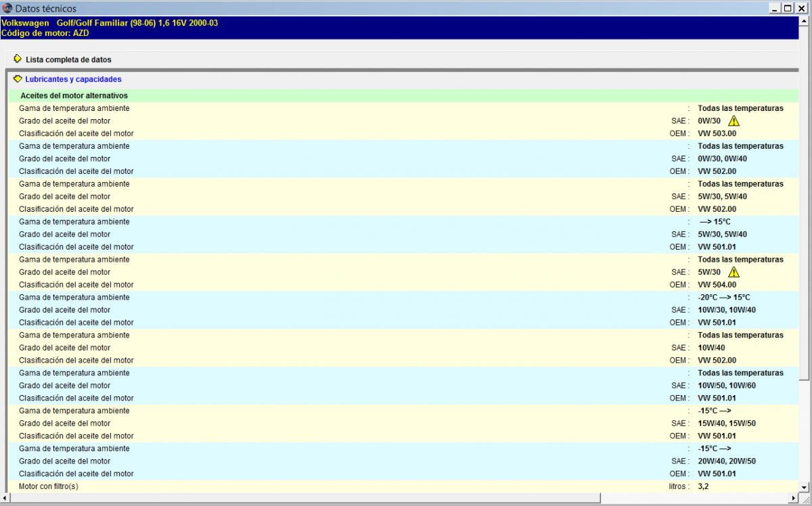
Task: Click the Datos técnicos title bar app icon
Action: pyautogui.click(x=7, y=8)
